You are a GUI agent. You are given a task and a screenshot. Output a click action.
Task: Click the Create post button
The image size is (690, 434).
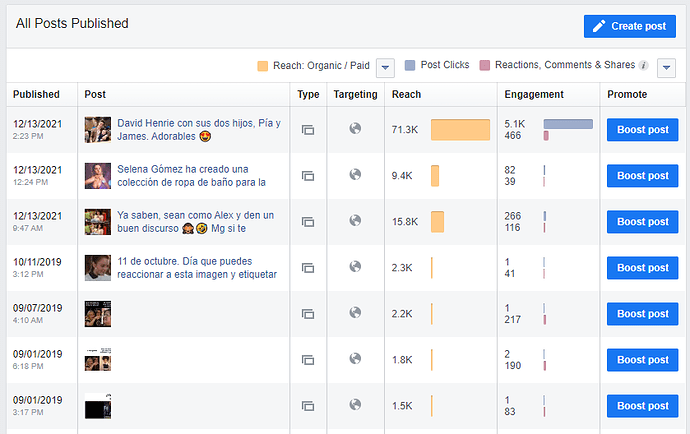[x=629, y=26]
